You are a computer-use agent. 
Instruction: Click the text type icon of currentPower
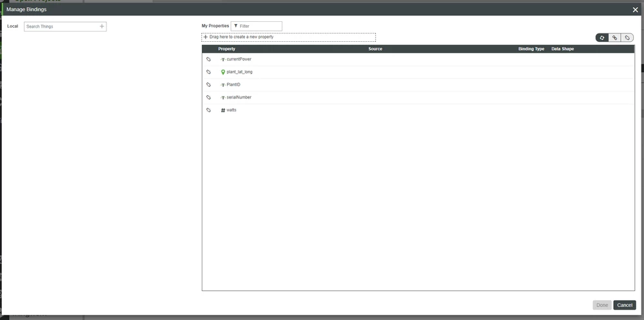click(223, 59)
